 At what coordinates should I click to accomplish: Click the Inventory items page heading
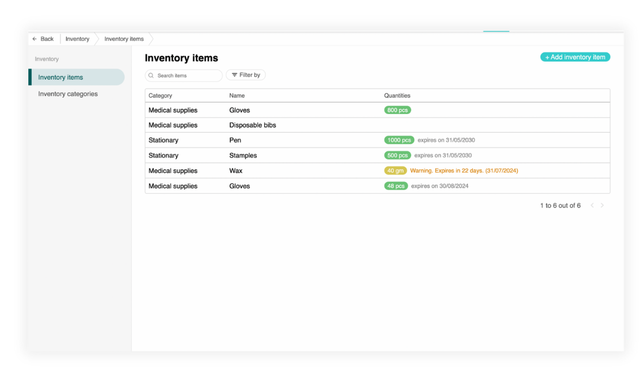[181, 58]
